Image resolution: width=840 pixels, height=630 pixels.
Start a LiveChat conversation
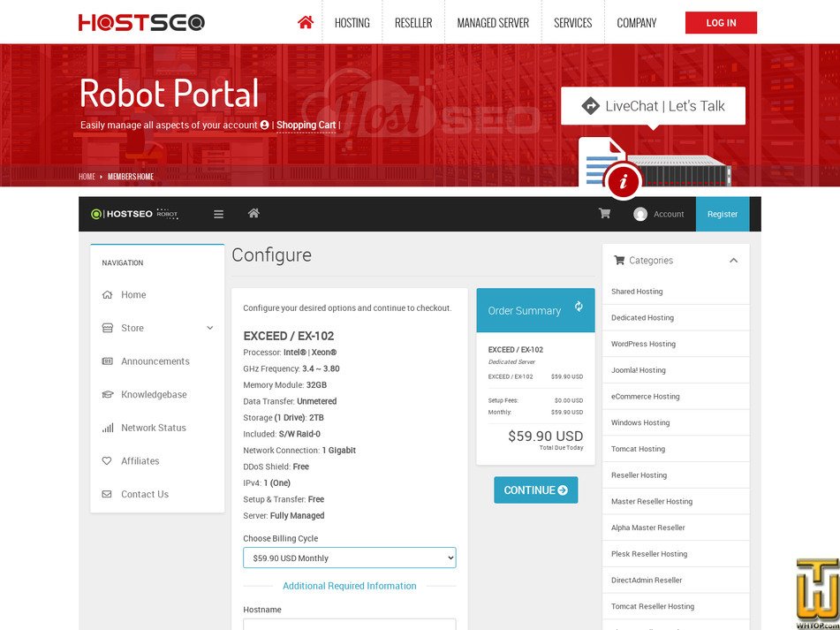pos(653,104)
